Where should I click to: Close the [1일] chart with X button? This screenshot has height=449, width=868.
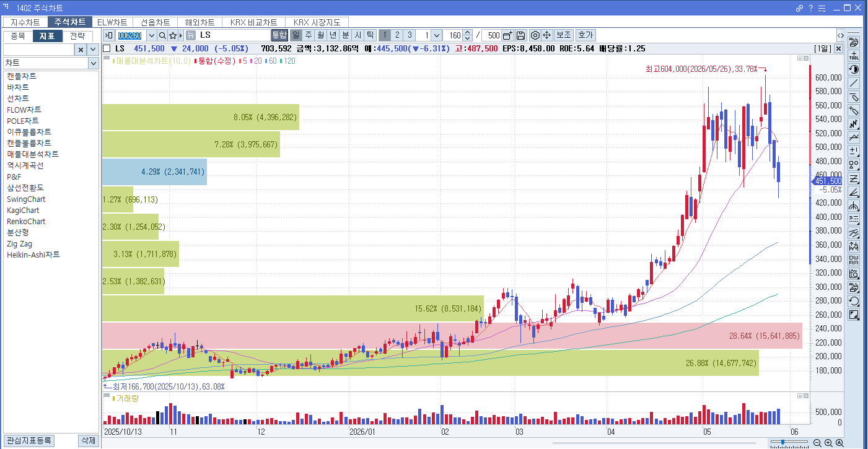point(838,48)
